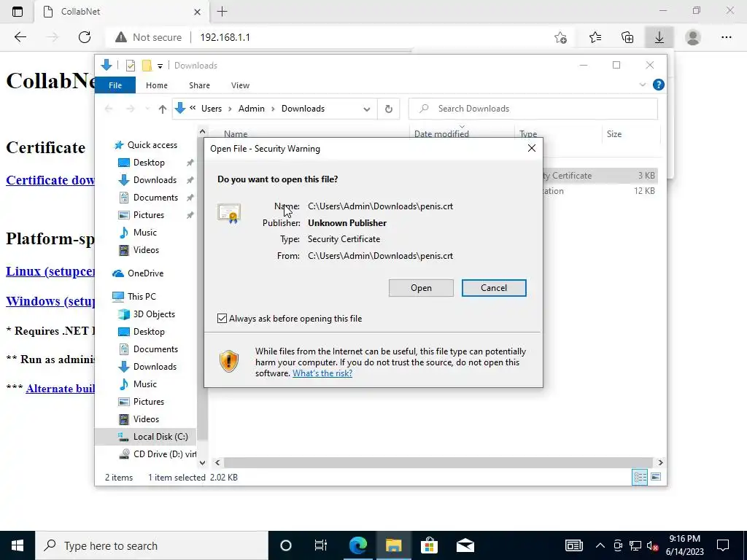Expand the Explorer ribbon chevron
The height and width of the screenshot is (560, 747).
point(642,85)
